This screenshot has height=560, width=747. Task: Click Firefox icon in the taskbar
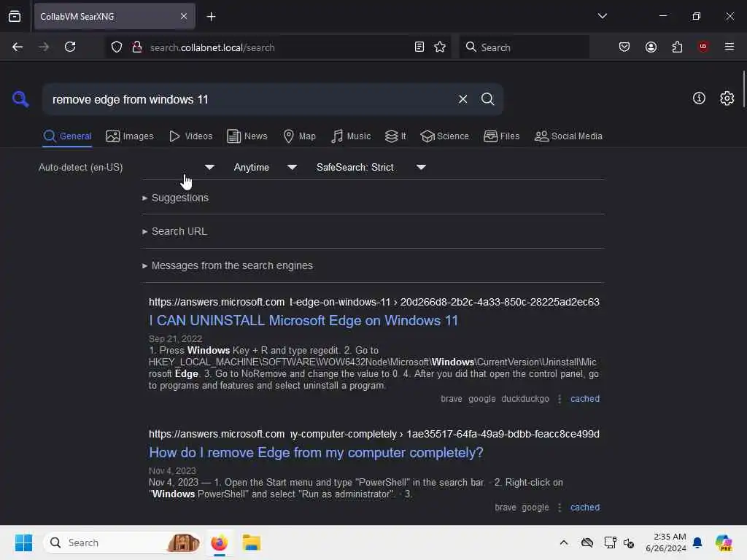click(219, 542)
